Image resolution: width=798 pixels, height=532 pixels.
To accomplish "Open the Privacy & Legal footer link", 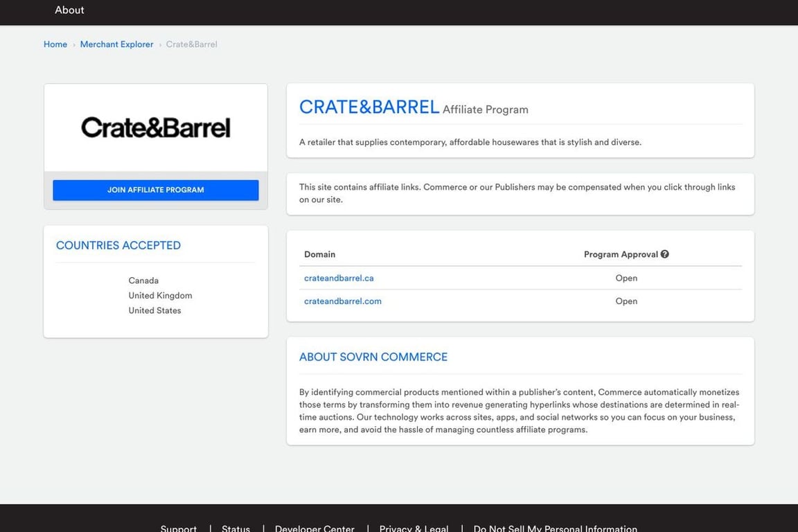I will (414, 528).
